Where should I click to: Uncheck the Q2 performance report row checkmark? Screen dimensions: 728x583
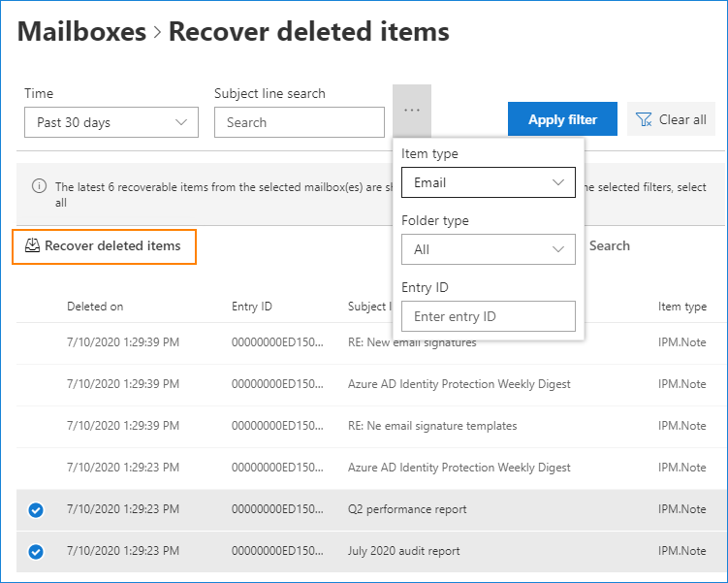[36, 509]
